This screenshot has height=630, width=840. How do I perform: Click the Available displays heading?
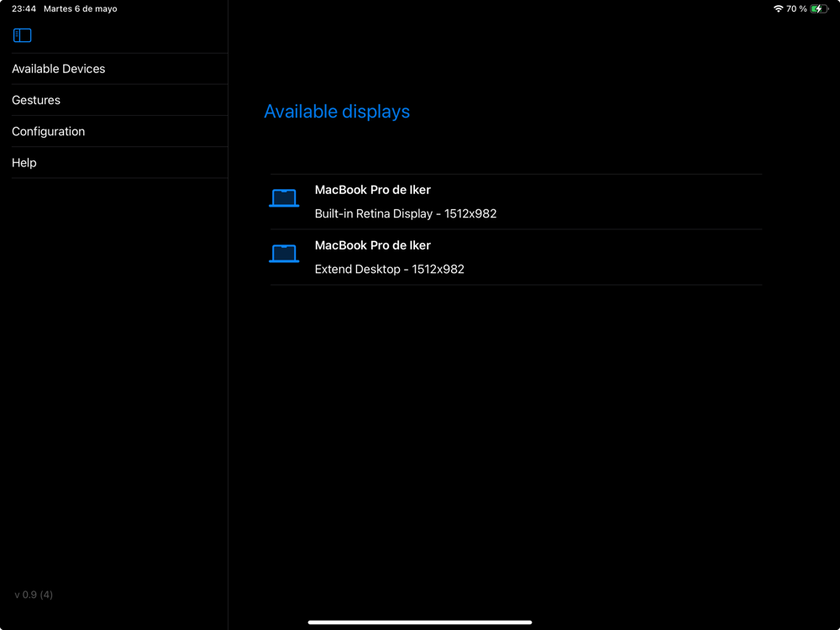(x=337, y=112)
